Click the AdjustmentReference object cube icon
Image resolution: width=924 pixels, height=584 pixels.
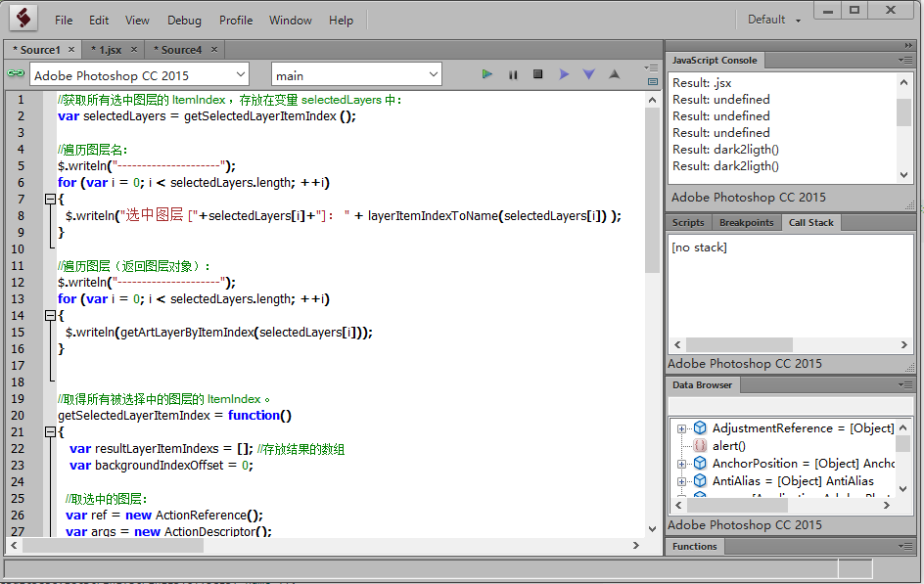(700, 428)
